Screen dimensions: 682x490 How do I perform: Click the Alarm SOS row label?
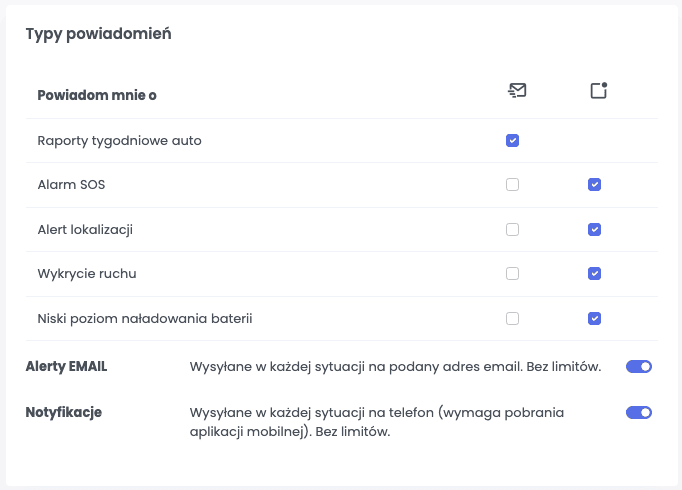click(71, 185)
